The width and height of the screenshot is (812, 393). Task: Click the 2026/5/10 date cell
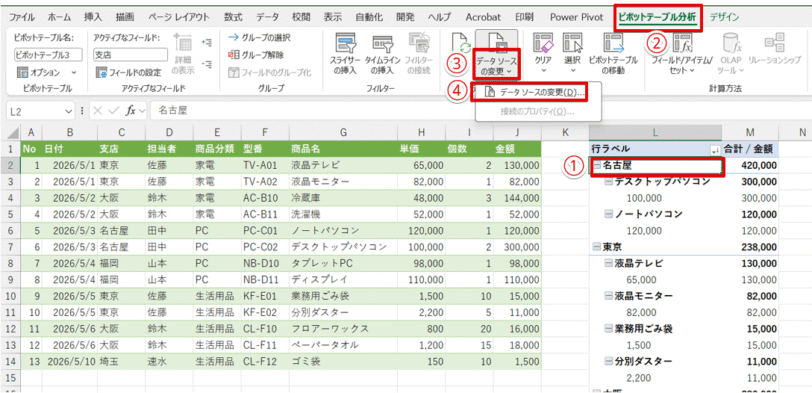pyautogui.click(x=69, y=361)
